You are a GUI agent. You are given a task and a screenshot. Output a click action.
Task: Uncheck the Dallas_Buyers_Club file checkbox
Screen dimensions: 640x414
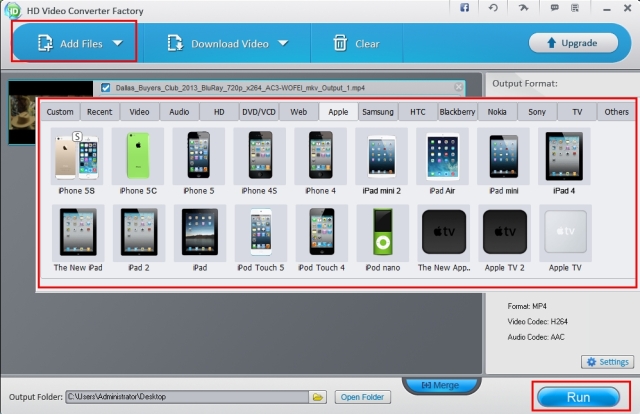(x=105, y=88)
